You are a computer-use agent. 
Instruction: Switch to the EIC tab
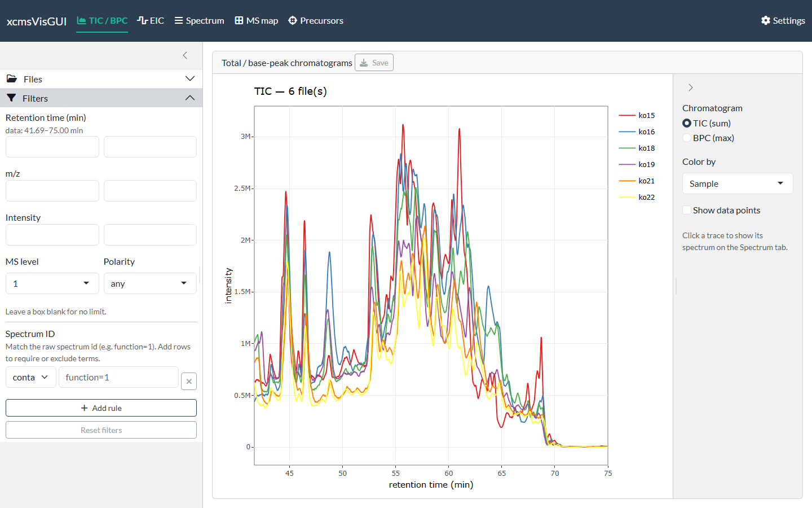(151, 20)
